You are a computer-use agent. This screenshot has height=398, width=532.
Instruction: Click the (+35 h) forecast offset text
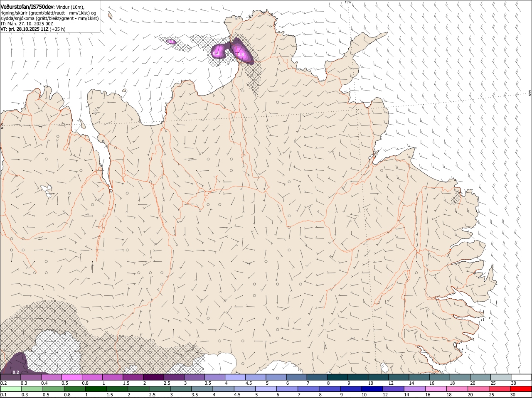point(57,29)
